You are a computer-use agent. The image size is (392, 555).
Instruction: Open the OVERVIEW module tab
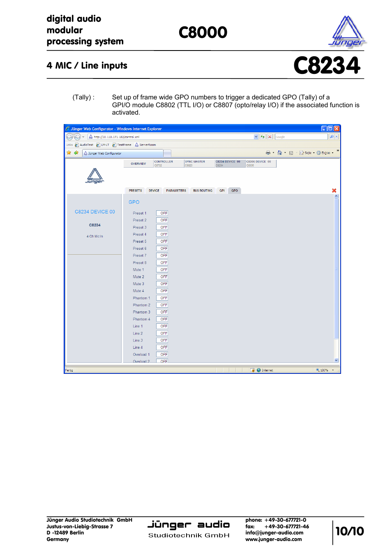[x=138, y=164]
